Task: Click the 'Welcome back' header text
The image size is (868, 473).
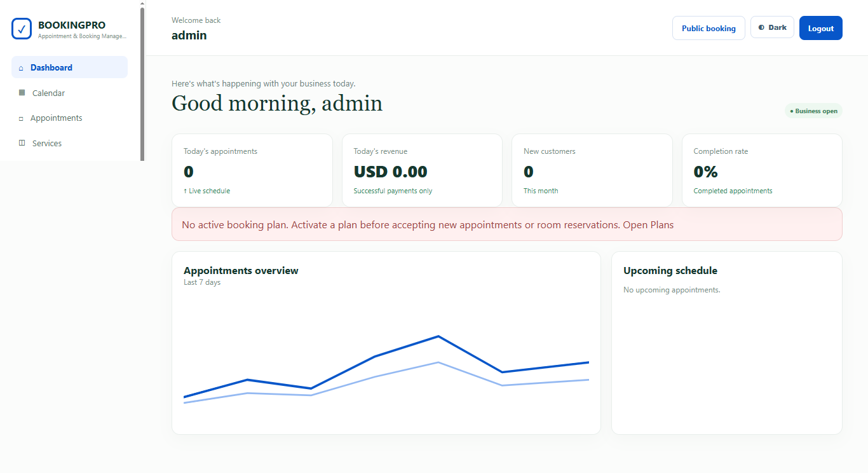Action: click(196, 20)
